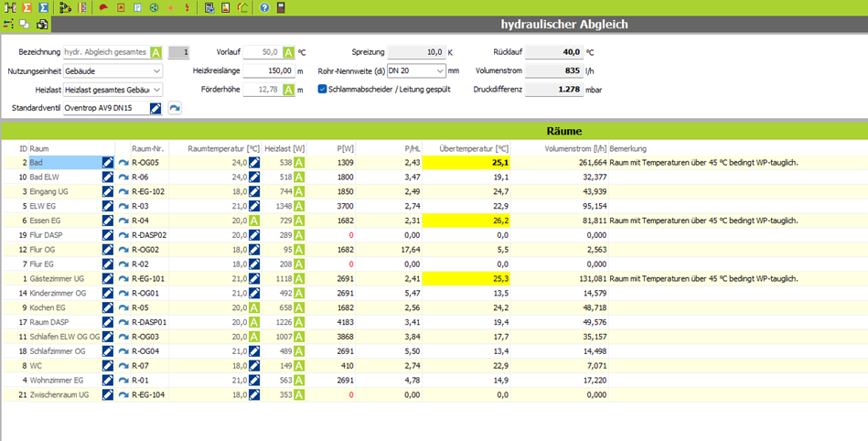Click the Standardventil Oventrop AV9 DN15 field

tap(106, 108)
